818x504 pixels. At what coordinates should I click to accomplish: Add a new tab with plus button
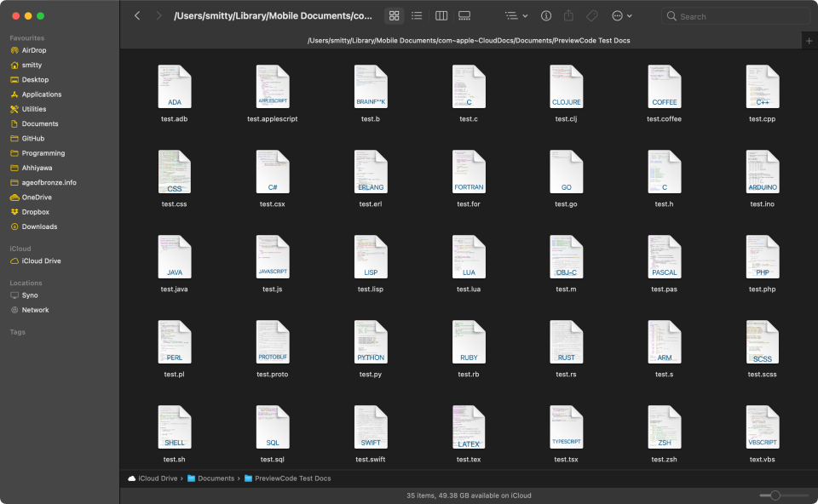pyautogui.click(x=809, y=41)
